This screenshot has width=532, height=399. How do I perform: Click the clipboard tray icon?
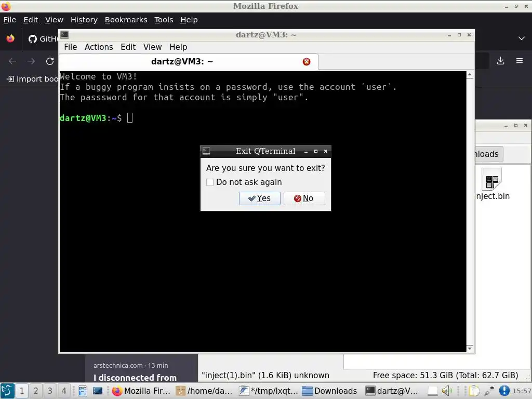point(475,391)
